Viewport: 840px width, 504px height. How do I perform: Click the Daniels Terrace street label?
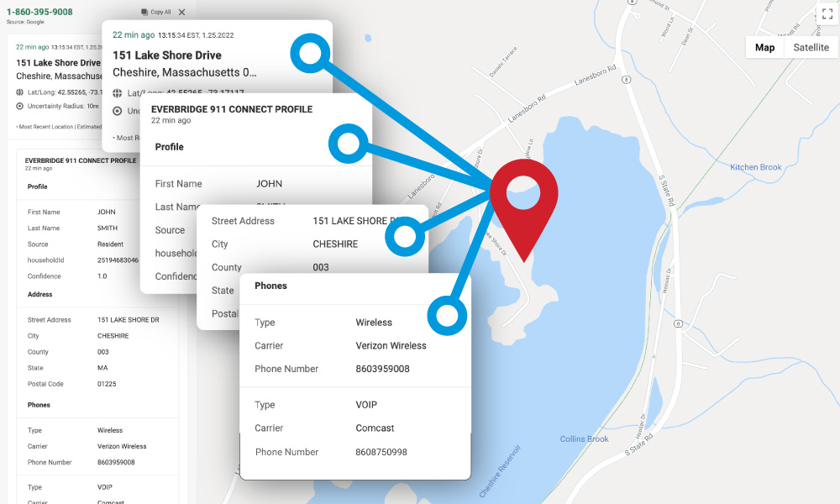tap(503, 62)
